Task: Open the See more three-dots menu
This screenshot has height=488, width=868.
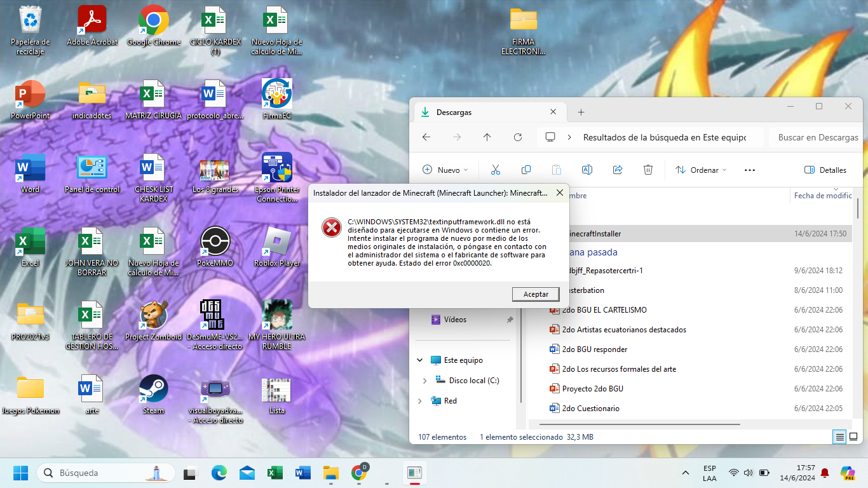Action: point(749,170)
